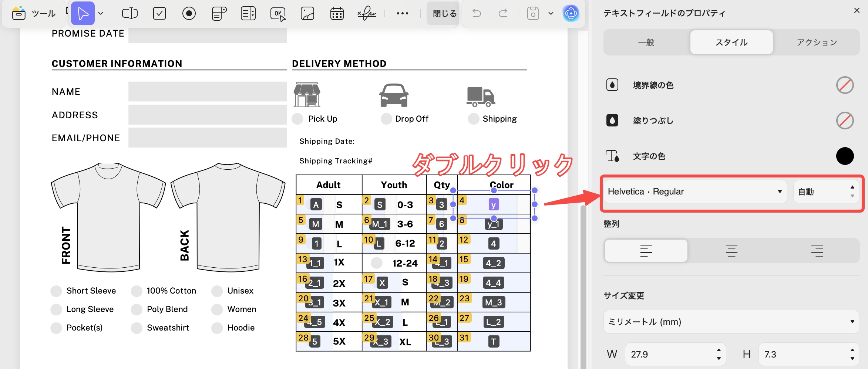This screenshot has height=369, width=868.
Task: Select the image field tool
Action: click(307, 14)
